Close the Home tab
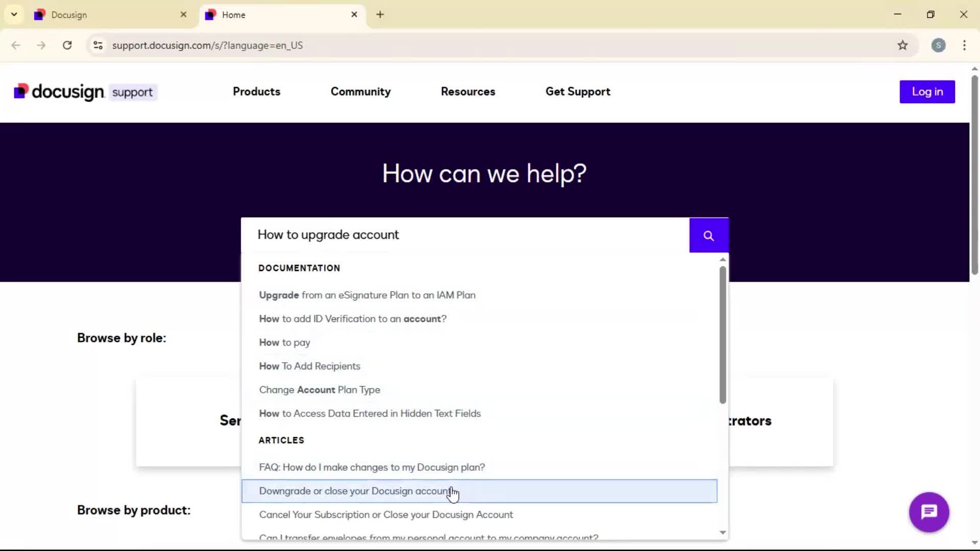Screen dimensions: 980x551 (354, 15)
